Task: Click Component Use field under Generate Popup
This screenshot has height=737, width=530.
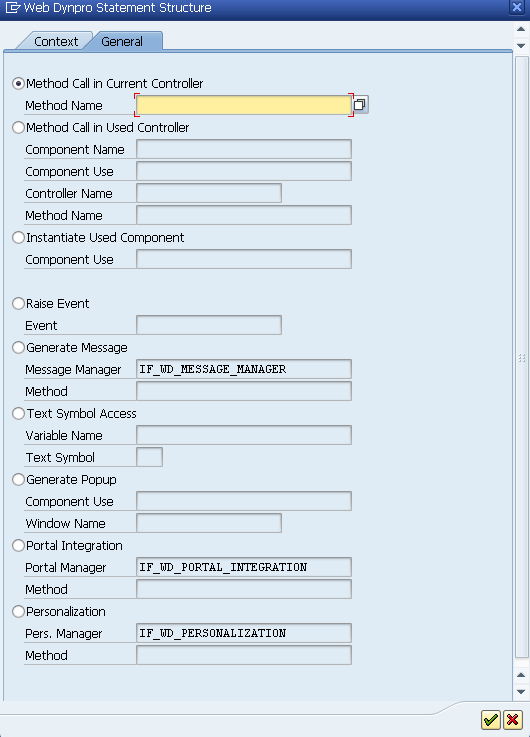Action: coord(244,501)
